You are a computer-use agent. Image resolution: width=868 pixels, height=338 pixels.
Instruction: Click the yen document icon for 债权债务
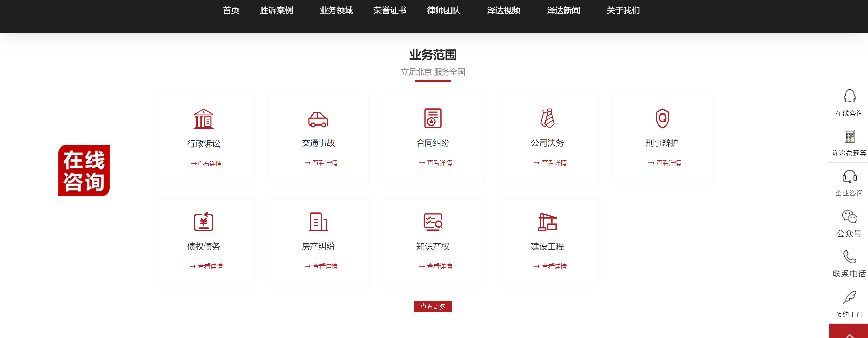point(203,222)
